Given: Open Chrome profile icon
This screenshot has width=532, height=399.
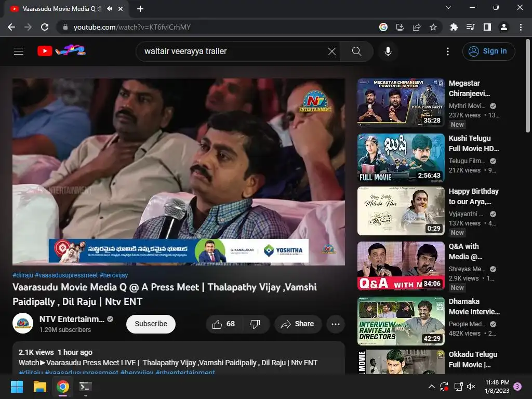Looking at the screenshot, I should pos(504,27).
